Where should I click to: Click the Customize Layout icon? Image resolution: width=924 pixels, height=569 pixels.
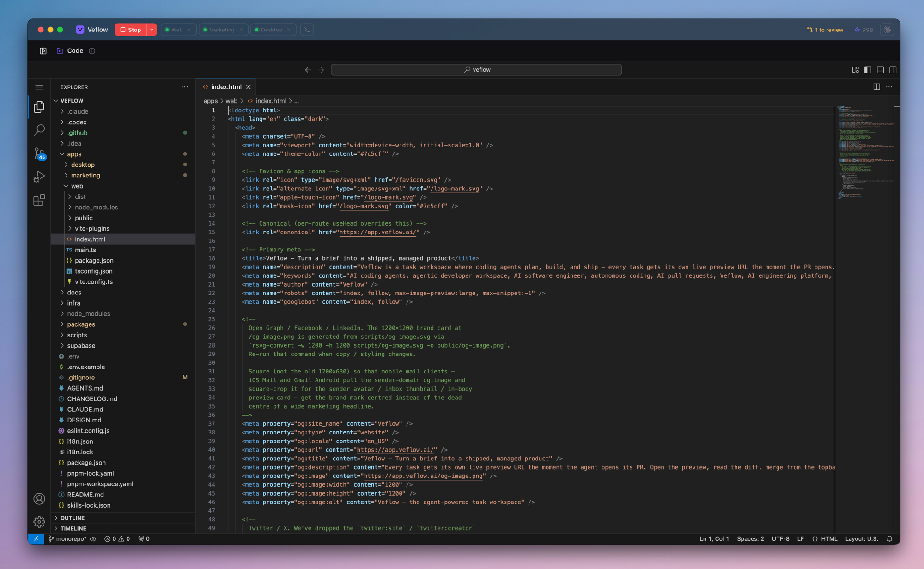[856, 70]
